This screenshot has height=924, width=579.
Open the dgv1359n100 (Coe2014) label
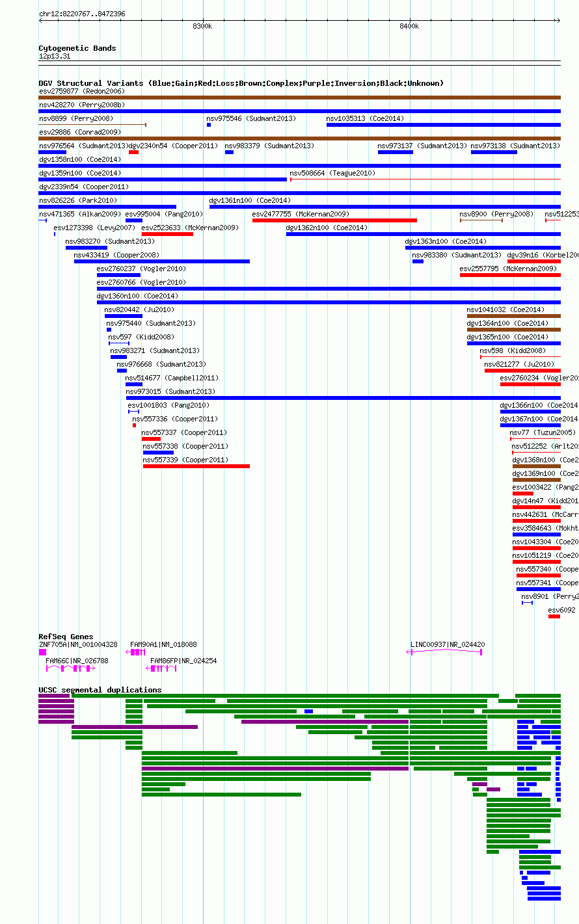point(80,173)
